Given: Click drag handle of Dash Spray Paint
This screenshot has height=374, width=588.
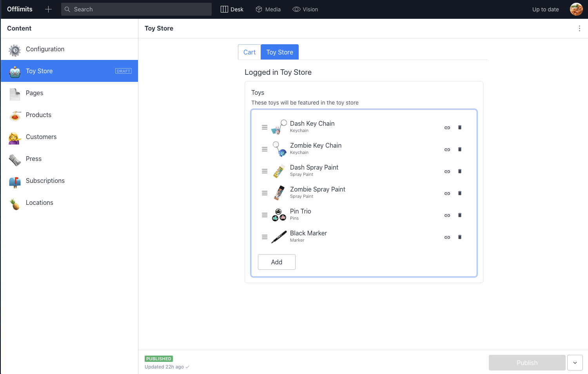Looking at the screenshot, I should [x=265, y=171].
